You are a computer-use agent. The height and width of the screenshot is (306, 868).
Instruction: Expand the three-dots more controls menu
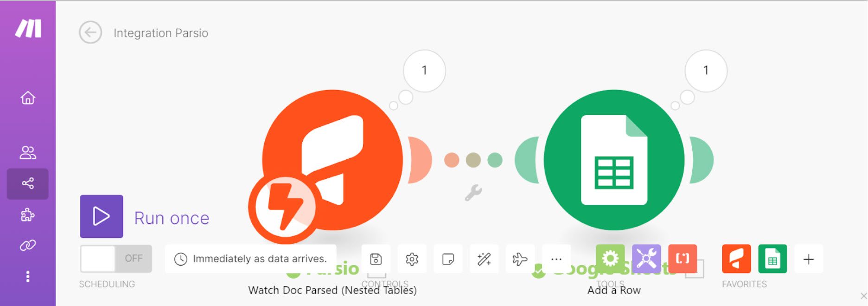556,259
